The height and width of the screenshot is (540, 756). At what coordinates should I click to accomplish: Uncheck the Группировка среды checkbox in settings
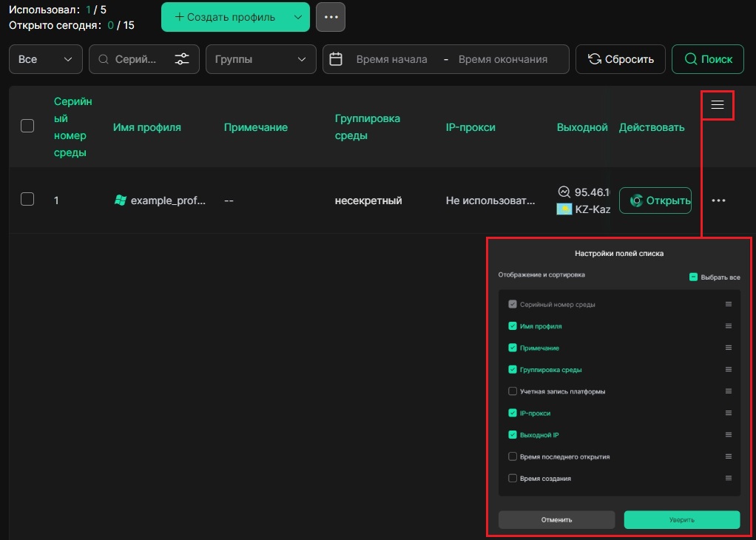click(x=513, y=369)
